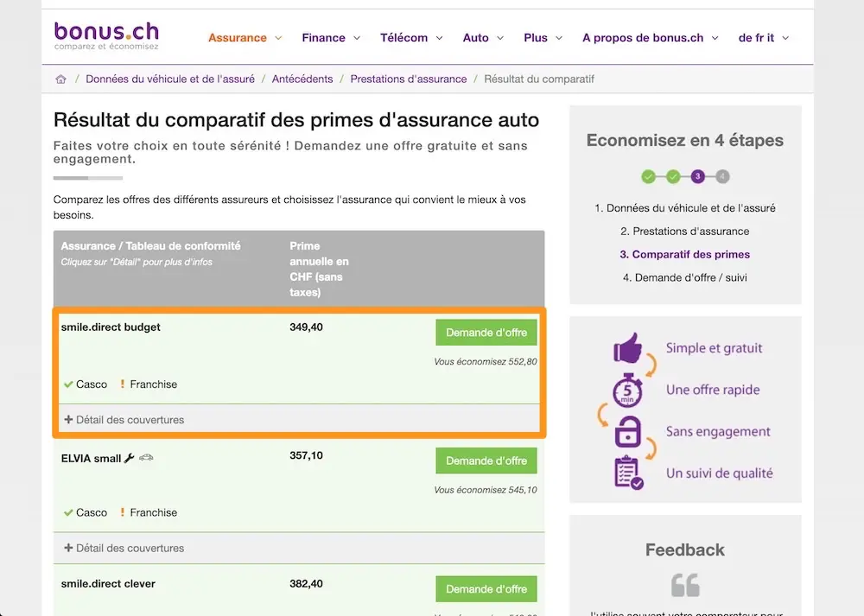
Task: Click the premium value 349,40
Action: tap(307, 327)
